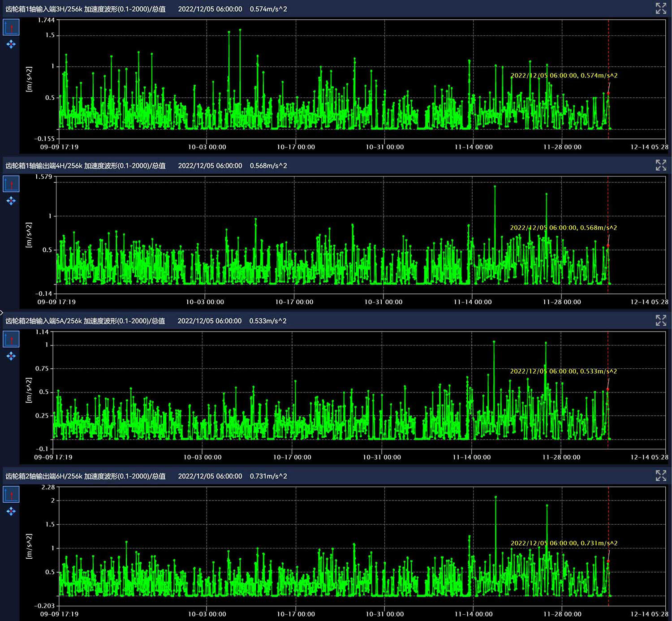This screenshot has width=672, height=621.
Task: Maximize the gearbox shaft 2 input 5A chart
Action: (661, 320)
